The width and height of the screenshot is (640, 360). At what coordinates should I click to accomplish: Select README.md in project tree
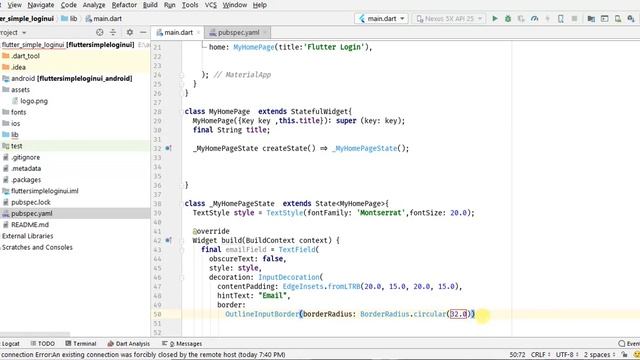(30, 225)
